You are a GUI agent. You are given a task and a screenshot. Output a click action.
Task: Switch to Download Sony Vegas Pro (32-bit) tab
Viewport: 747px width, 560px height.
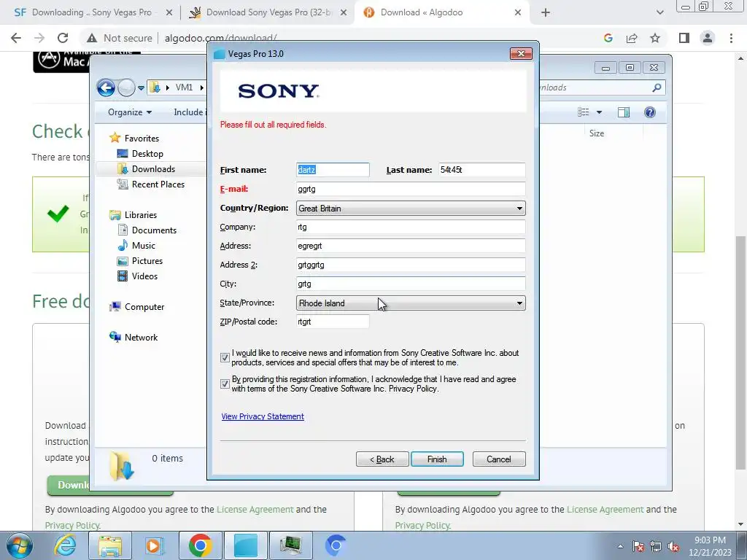268,12
